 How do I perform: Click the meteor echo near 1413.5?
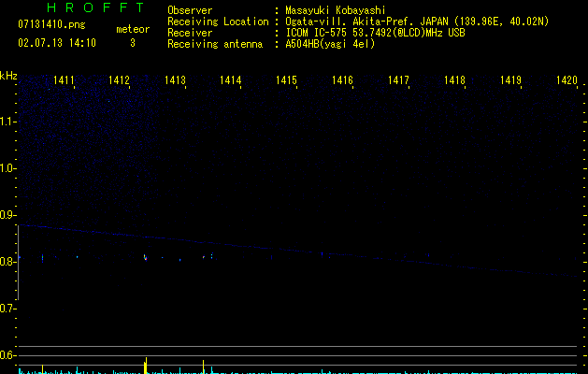[x=204, y=257]
